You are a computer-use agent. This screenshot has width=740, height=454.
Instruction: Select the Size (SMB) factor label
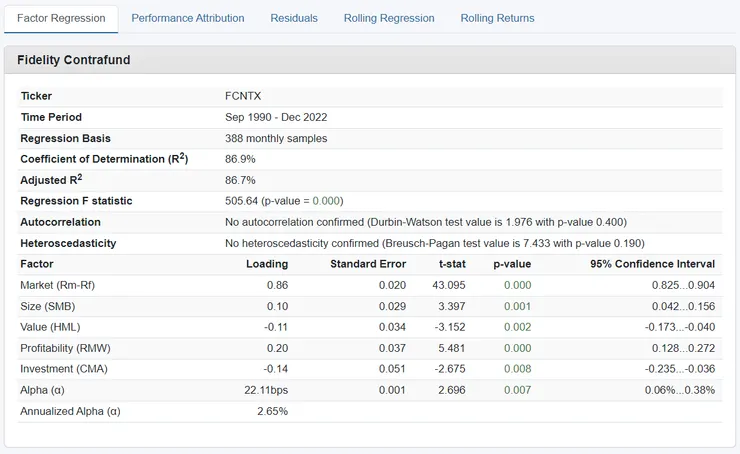point(48,306)
